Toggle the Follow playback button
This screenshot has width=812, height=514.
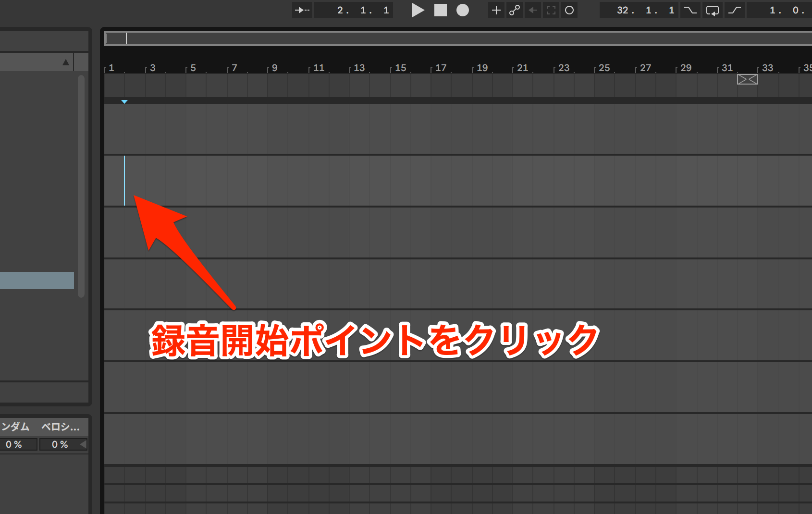tap(302, 10)
